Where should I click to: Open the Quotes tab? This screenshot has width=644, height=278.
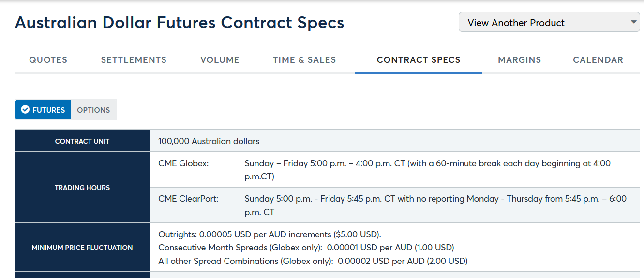[48, 60]
